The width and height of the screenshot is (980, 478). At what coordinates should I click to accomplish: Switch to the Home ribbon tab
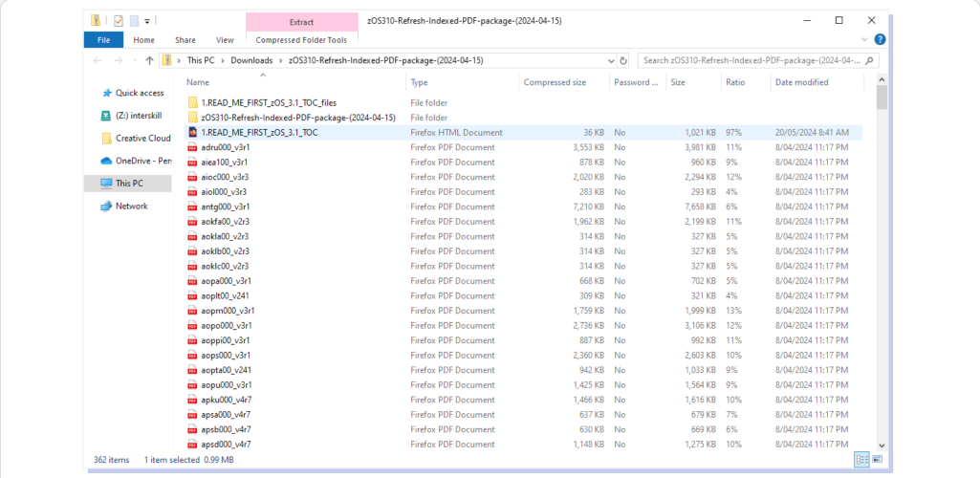click(x=143, y=40)
